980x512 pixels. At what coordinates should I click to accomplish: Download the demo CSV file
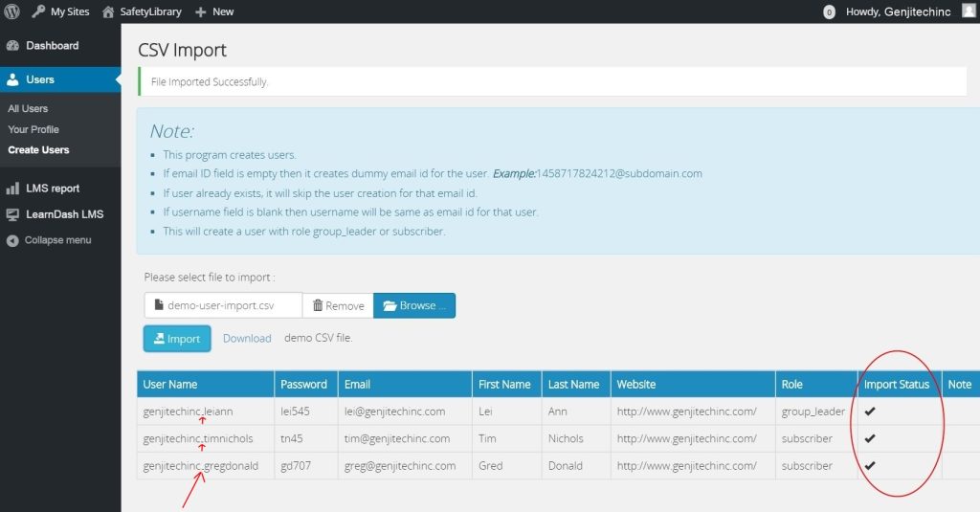247,338
